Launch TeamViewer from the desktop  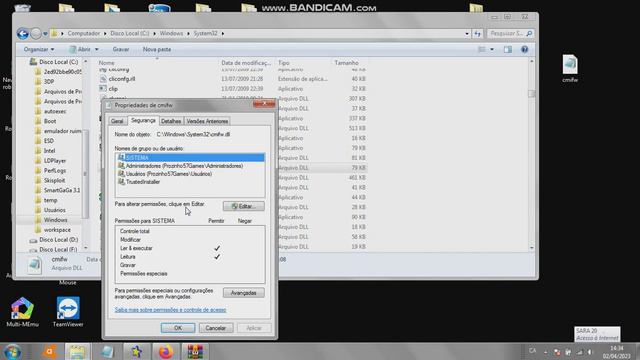(68, 312)
